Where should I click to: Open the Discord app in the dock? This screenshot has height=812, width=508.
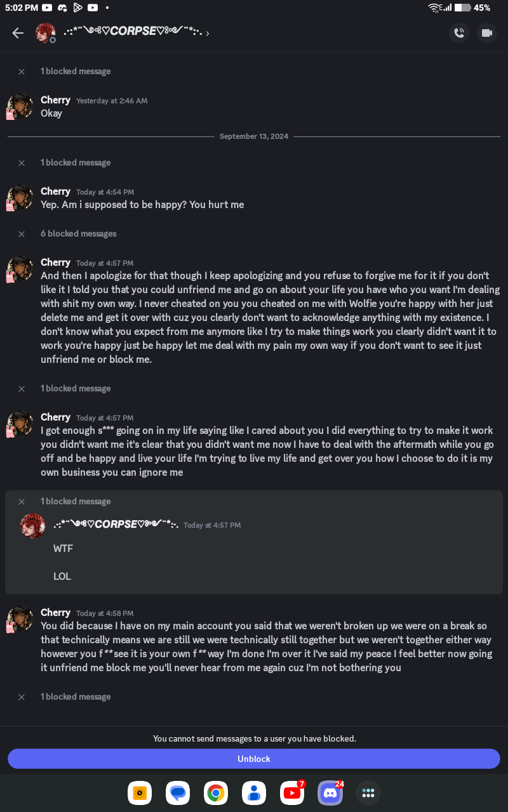330,792
